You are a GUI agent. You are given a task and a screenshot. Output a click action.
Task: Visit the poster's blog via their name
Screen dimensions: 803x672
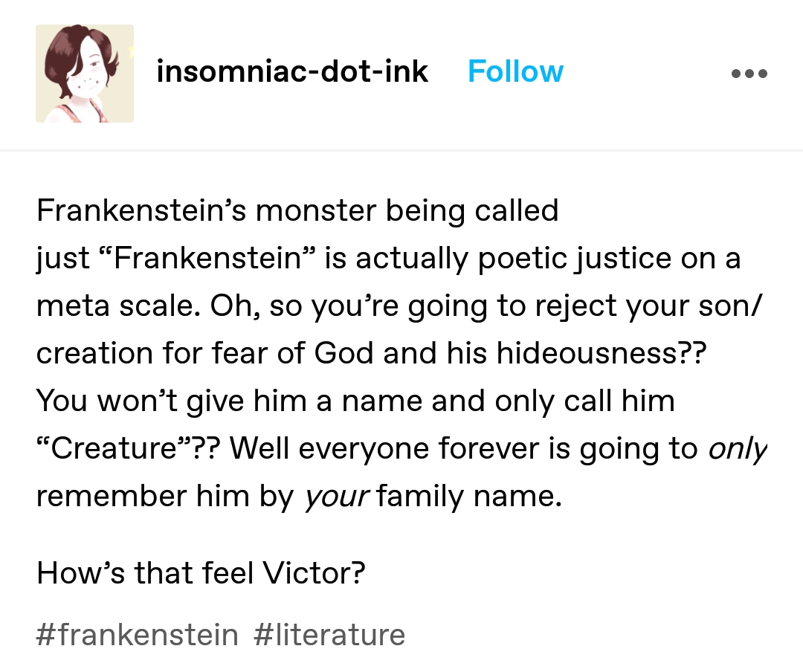[x=292, y=71]
